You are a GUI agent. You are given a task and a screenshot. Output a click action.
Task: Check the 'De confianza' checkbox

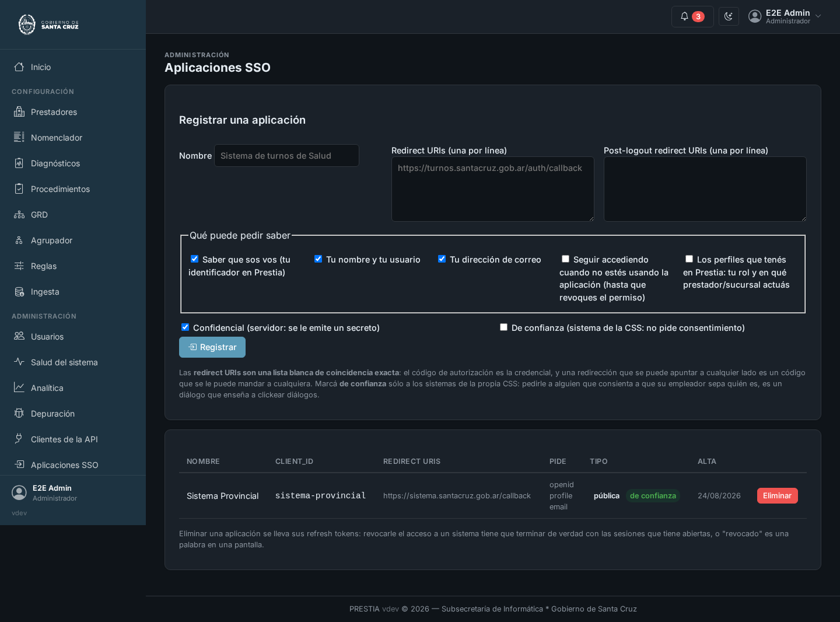503,327
